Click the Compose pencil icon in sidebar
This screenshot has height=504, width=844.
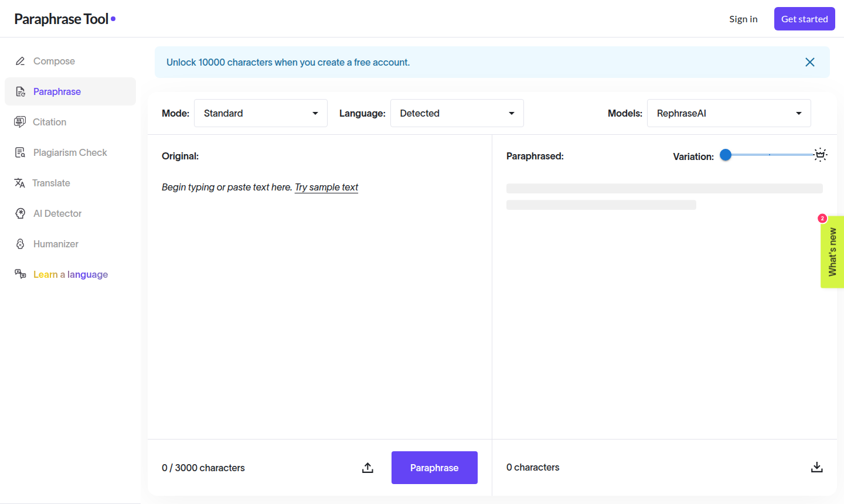(x=21, y=61)
